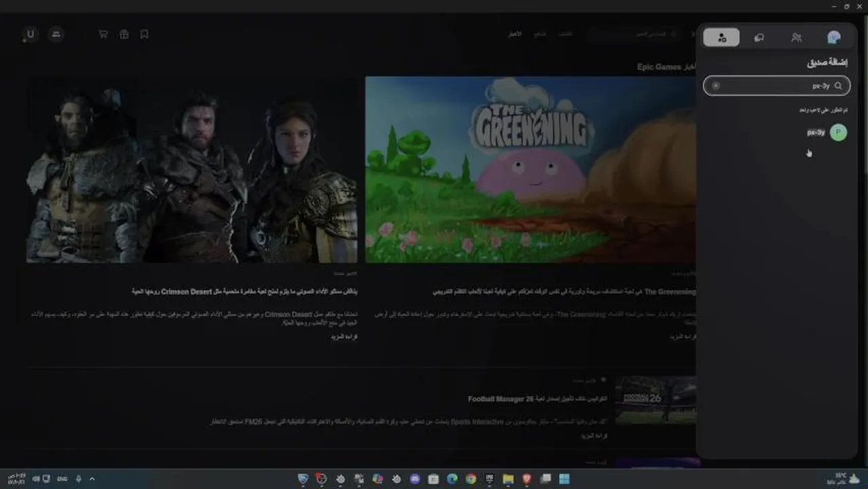
Task: Open the wishlist bookmark icon
Action: (144, 34)
